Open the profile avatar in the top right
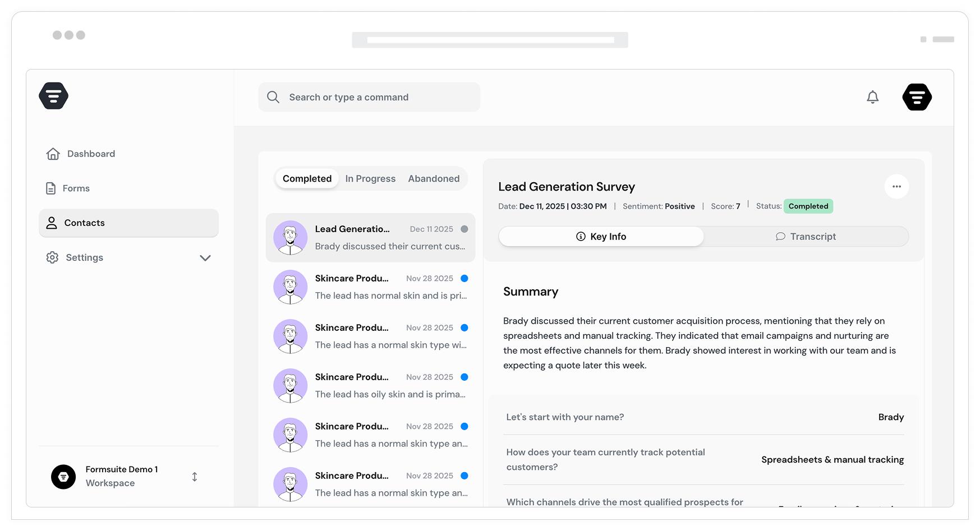This screenshot has height=531, width=980. pos(917,97)
